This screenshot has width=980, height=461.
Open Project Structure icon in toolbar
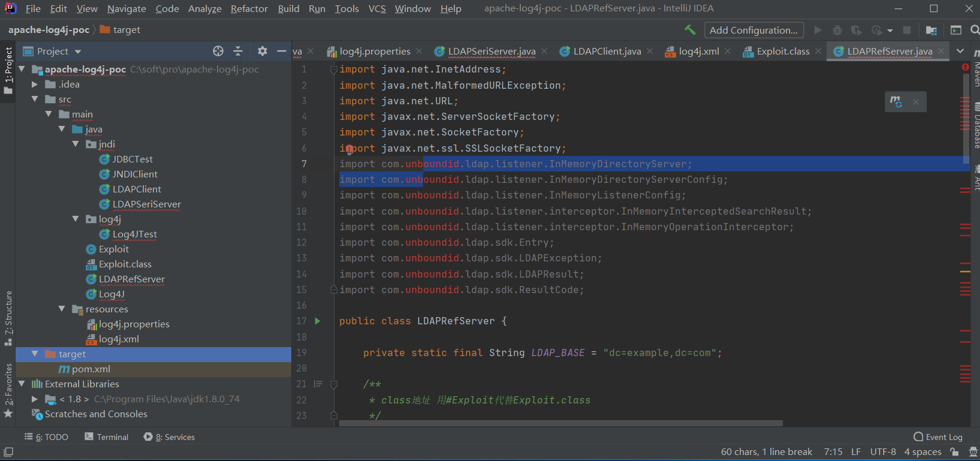tap(931, 30)
